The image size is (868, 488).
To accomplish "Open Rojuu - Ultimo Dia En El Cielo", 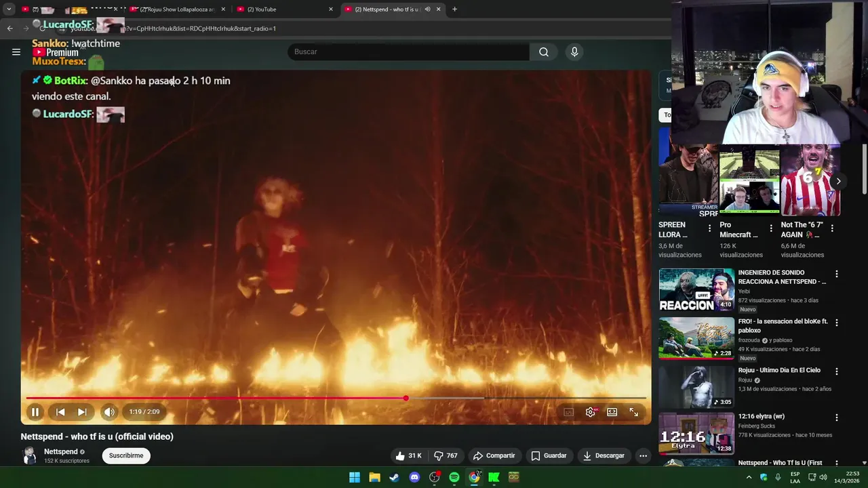I will 696,387.
